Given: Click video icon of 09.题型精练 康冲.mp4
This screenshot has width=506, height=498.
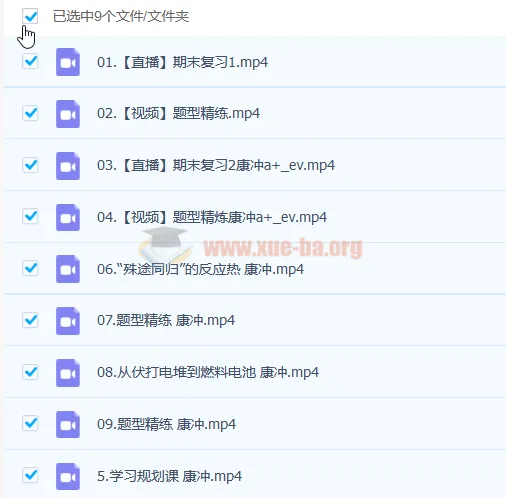Looking at the screenshot, I should click(x=68, y=424).
